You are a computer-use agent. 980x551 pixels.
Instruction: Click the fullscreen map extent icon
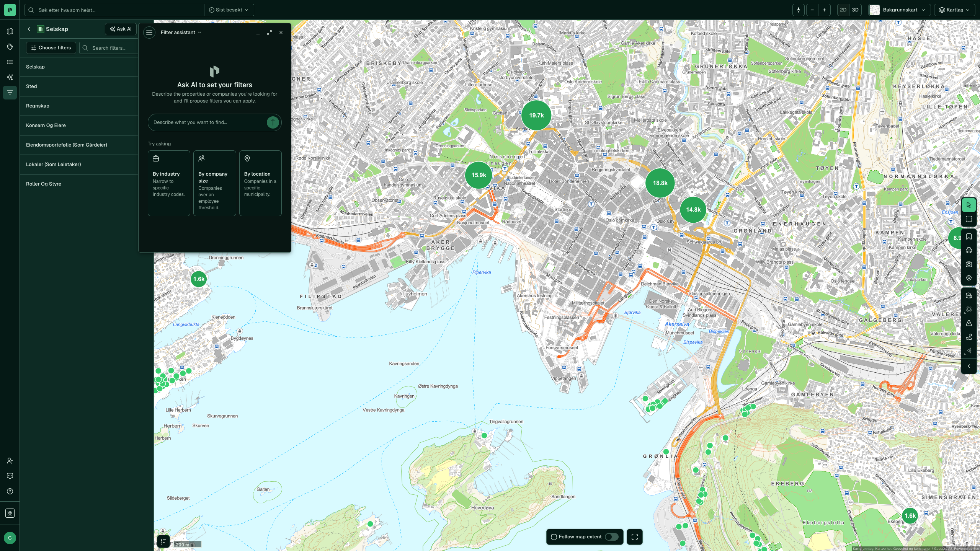point(634,537)
